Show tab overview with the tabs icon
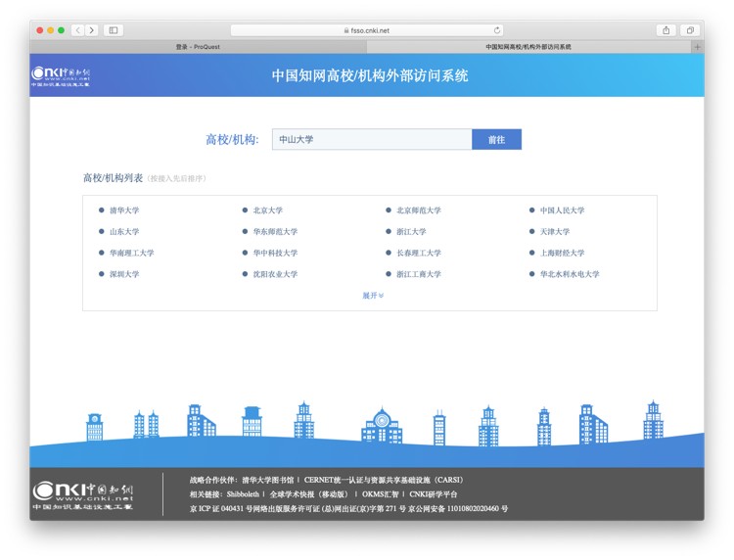Image resolution: width=734 pixels, height=560 pixels. pyautogui.click(x=690, y=30)
